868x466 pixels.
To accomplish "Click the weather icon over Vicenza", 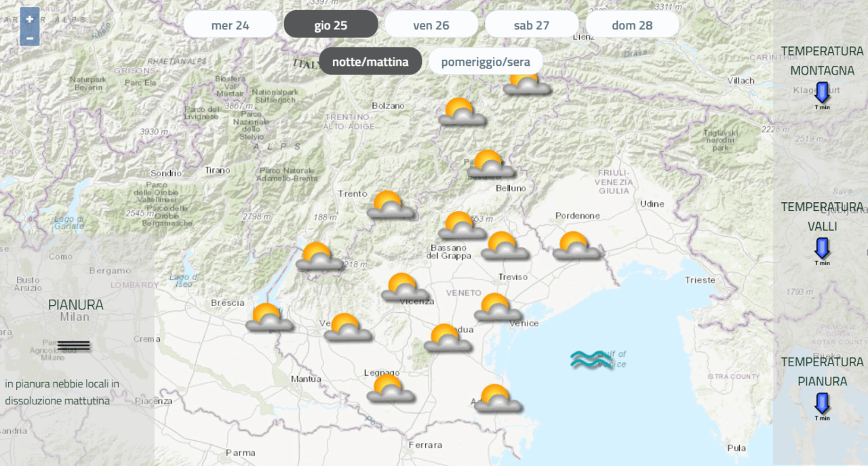I will click(406, 288).
